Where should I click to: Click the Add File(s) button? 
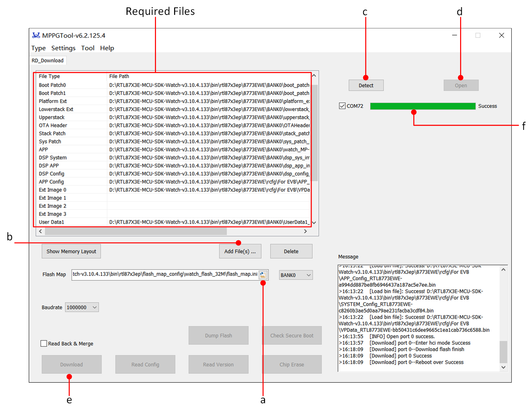[x=240, y=251]
